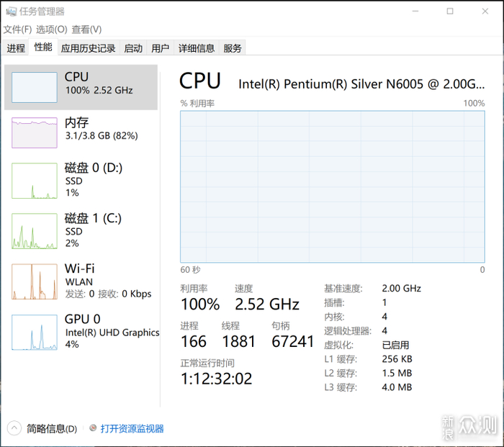Image resolution: width=504 pixels, height=447 pixels.
Task: Select the Wi-Fi WLAN graph
Action: pos(34,281)
